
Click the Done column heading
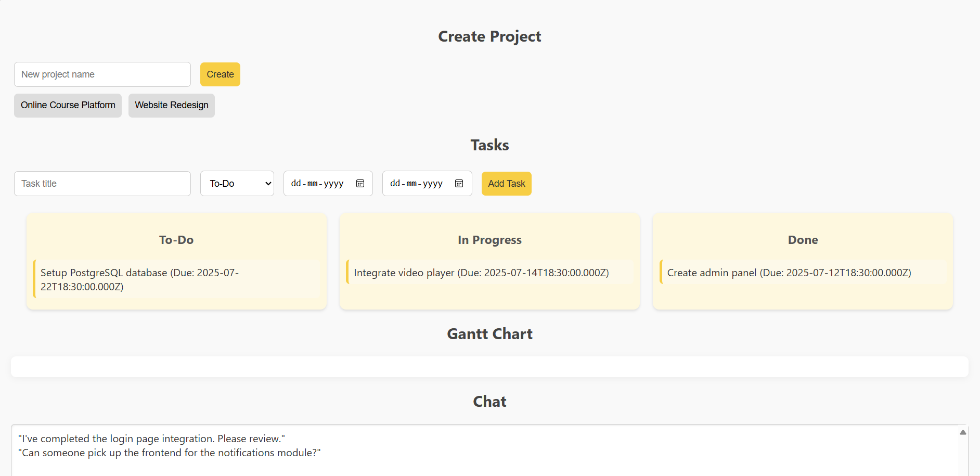[803, 240]
